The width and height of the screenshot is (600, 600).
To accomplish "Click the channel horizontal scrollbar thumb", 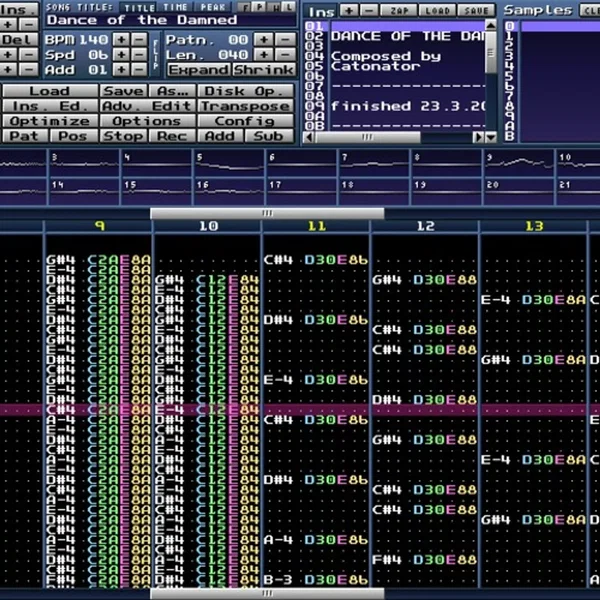I will pos(267,213).
